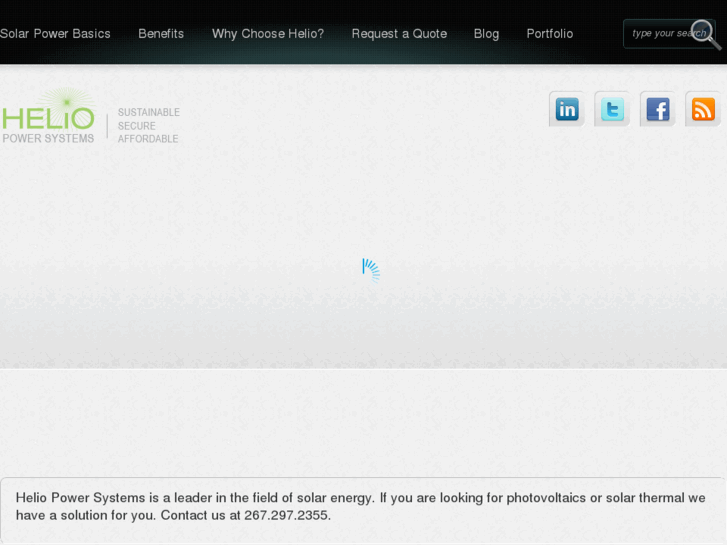Go to the Benefits page
The image size is (727, 545).
coord(161,34)
